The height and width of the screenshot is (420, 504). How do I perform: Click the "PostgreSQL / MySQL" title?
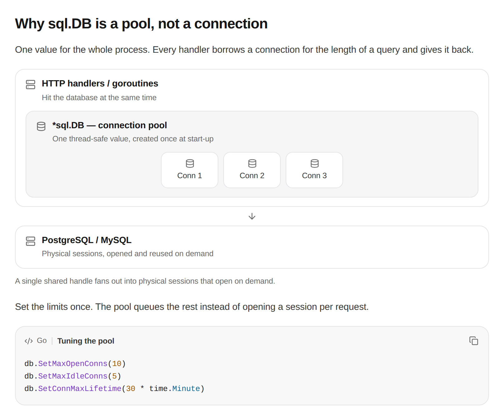87,240
